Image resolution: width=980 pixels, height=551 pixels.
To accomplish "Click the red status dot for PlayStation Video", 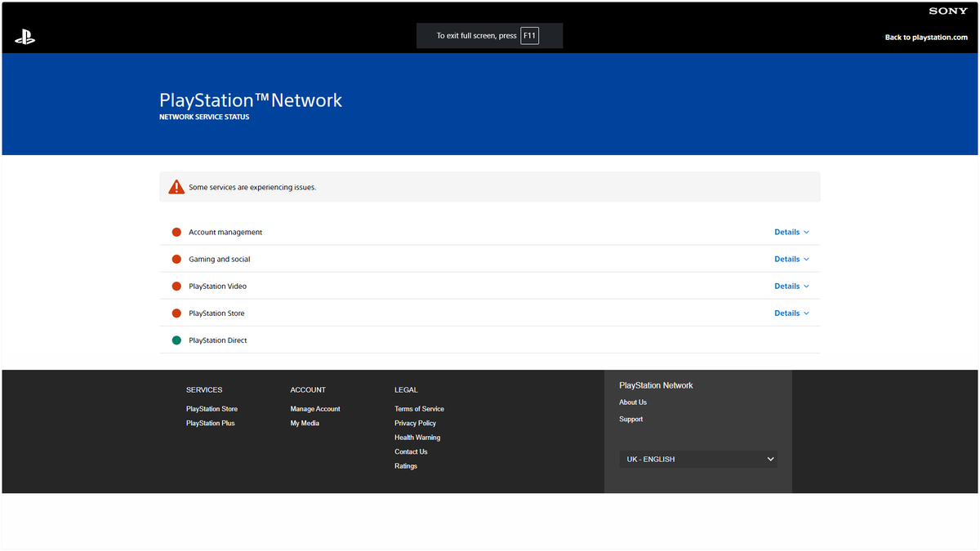I will coord(176,287).
